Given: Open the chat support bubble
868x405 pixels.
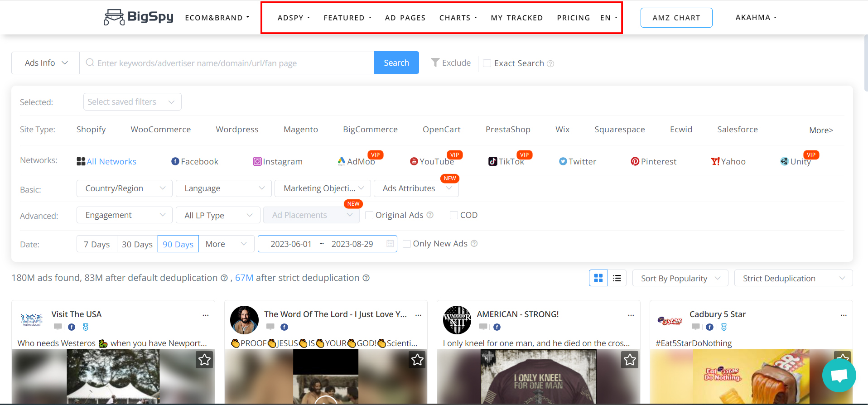Looking at the screenshot, I should (x=839, y=375).
